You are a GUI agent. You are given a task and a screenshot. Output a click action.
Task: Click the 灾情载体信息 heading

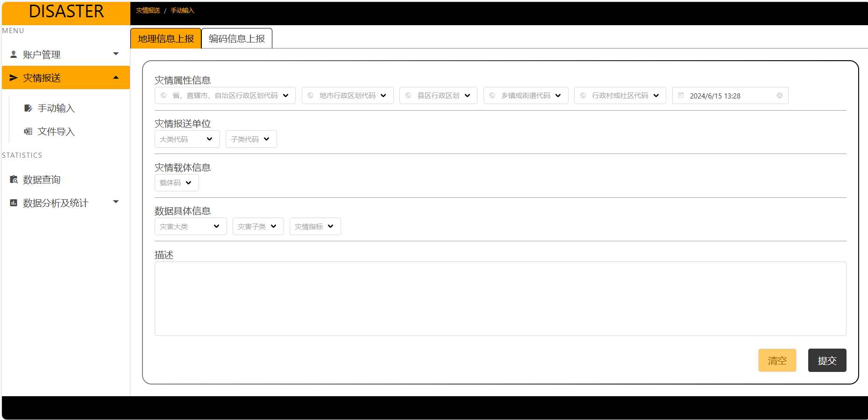tap(183, 168)
